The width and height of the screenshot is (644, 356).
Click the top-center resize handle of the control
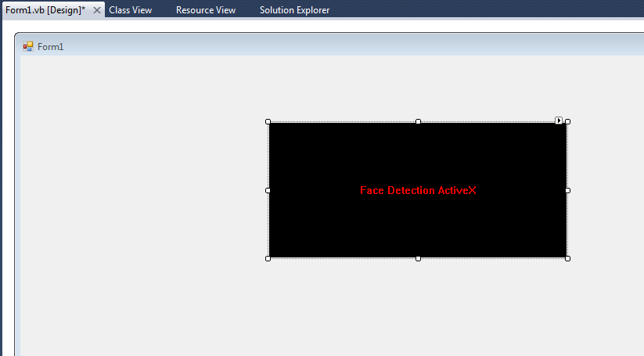(418, 122)
